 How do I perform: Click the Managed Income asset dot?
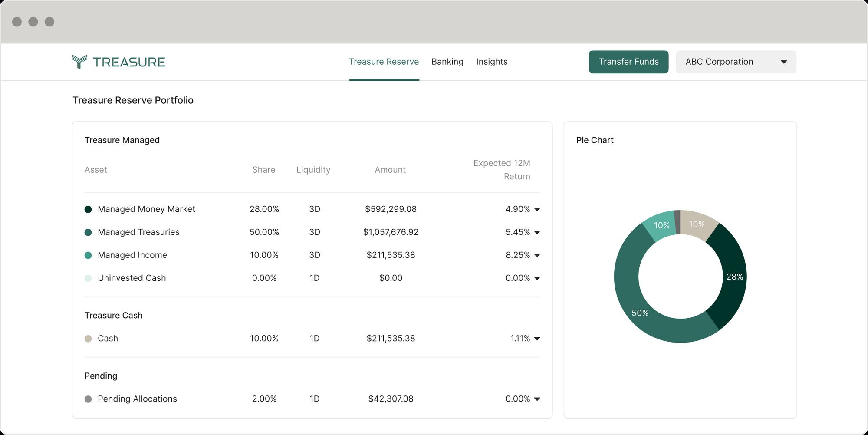click(x=88, y=255)
